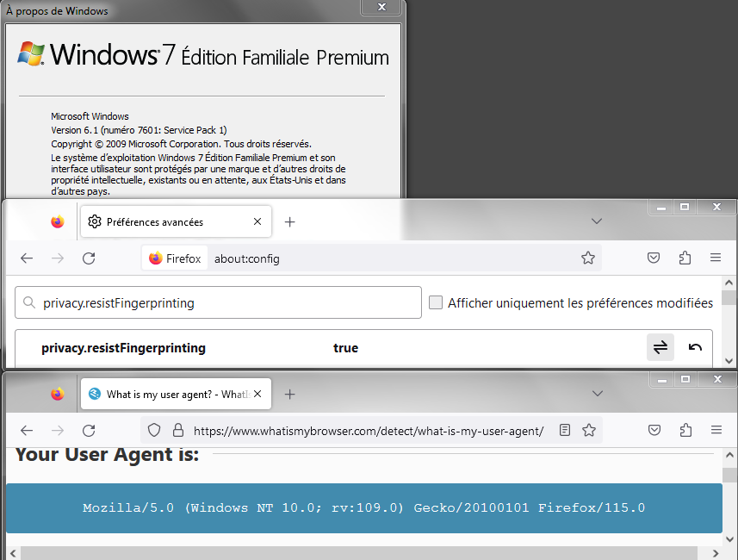
Task: Click the 'Version 6.1 (numéro 7601: Service Pack 1)' line
Action: pyautogui.click(x=139, y=130)
